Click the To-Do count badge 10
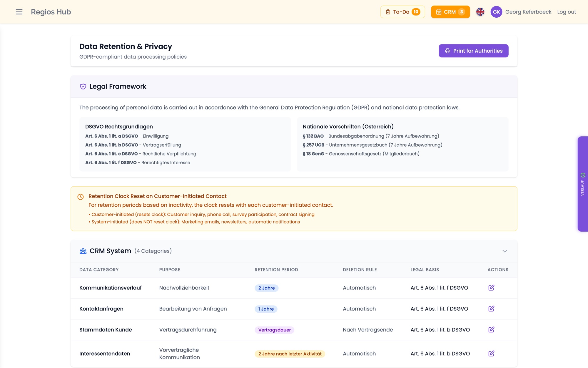 click(x=416, y=12)
